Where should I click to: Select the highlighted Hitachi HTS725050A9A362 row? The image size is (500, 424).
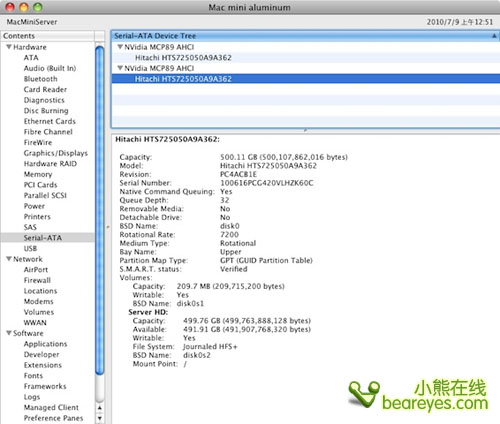pos(305,79)
